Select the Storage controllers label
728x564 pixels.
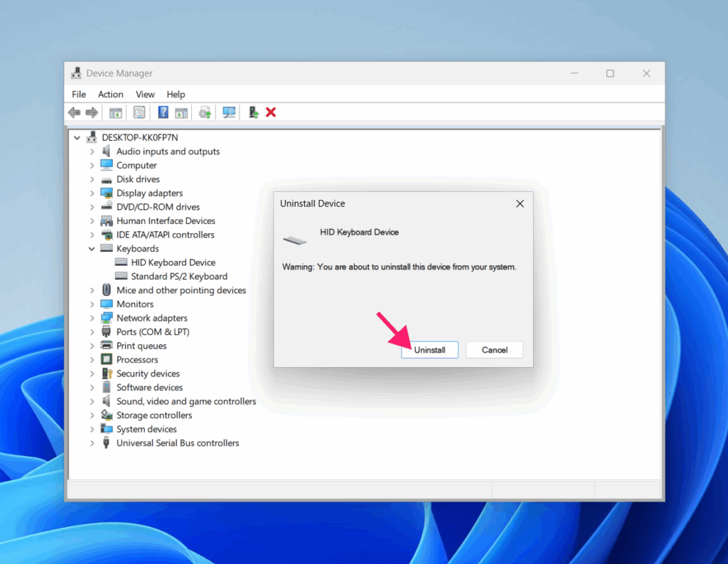(x=154, y=415)
